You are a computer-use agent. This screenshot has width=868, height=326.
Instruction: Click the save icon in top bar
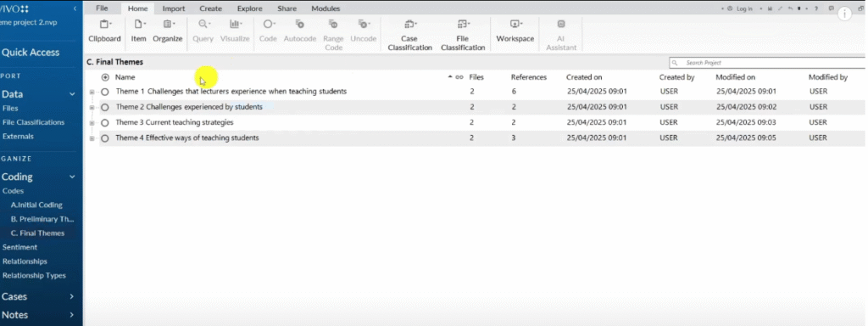point(770,8)
